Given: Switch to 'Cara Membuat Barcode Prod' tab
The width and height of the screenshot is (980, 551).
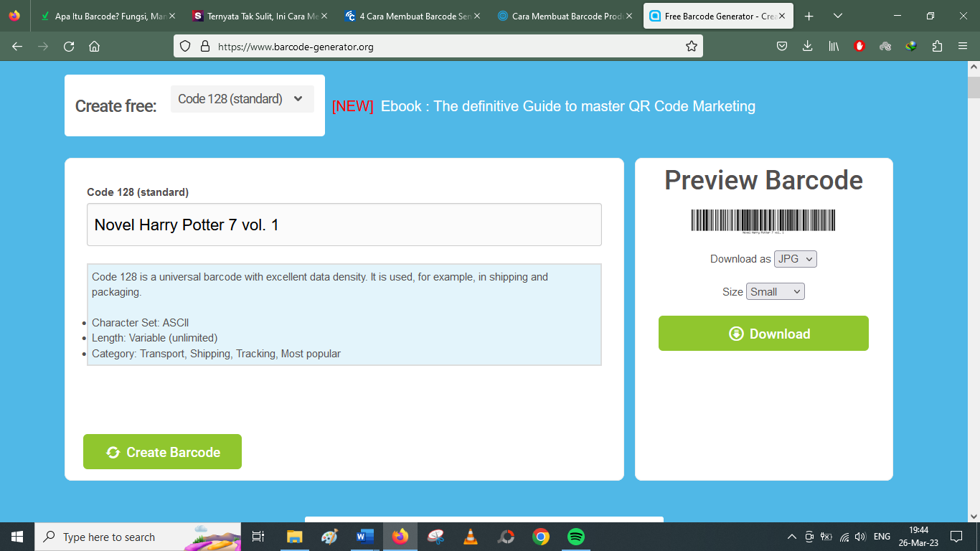Looking at the screenshot, I should (563, 16).
